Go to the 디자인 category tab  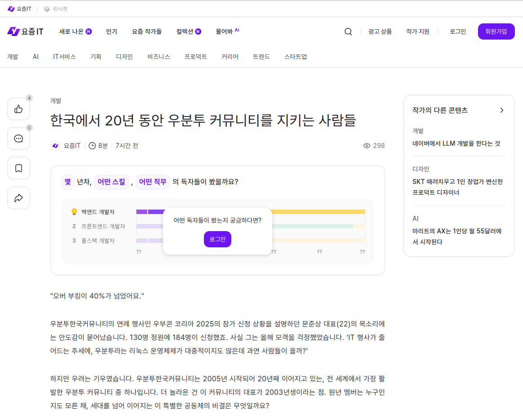point(124,57)
